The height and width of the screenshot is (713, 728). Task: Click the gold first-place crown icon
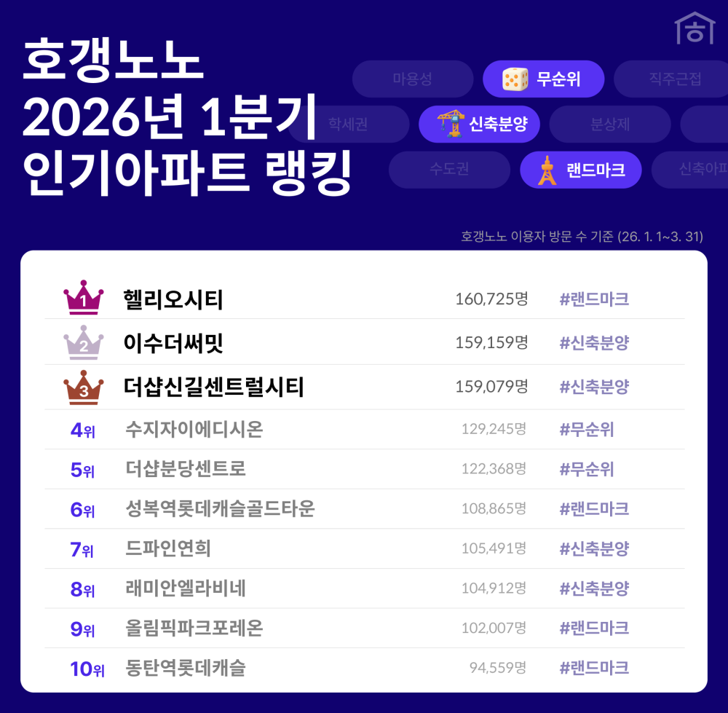coord(84,297)
